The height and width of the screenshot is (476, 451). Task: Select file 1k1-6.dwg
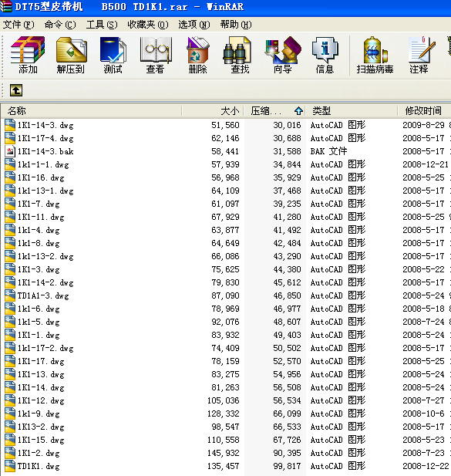pyautogui.click(x=39, y=309)
